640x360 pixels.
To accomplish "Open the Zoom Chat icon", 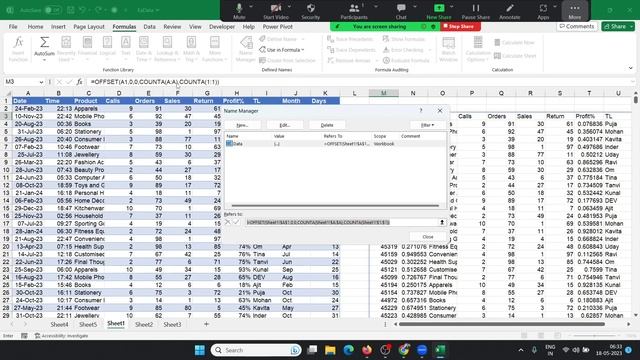I will (x=401, y=8).
